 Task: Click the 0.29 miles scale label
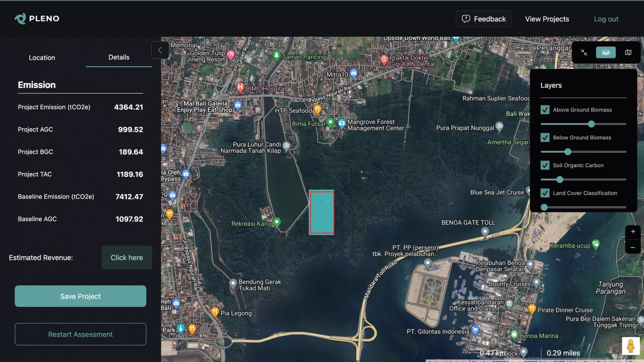[563, 353]
